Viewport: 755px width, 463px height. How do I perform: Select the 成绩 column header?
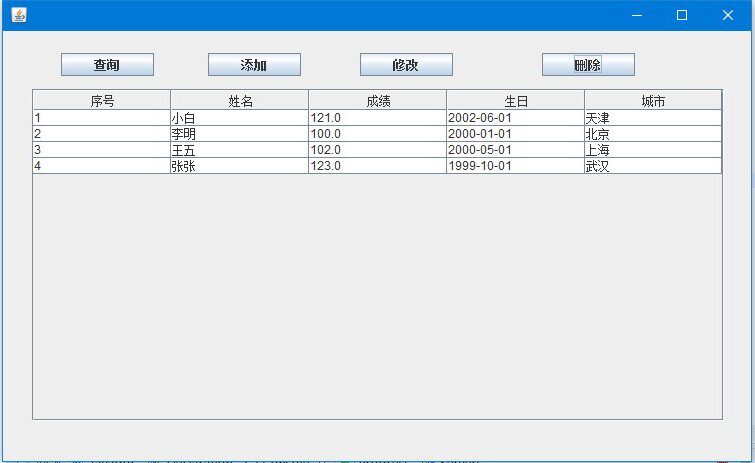click(378, 100)
